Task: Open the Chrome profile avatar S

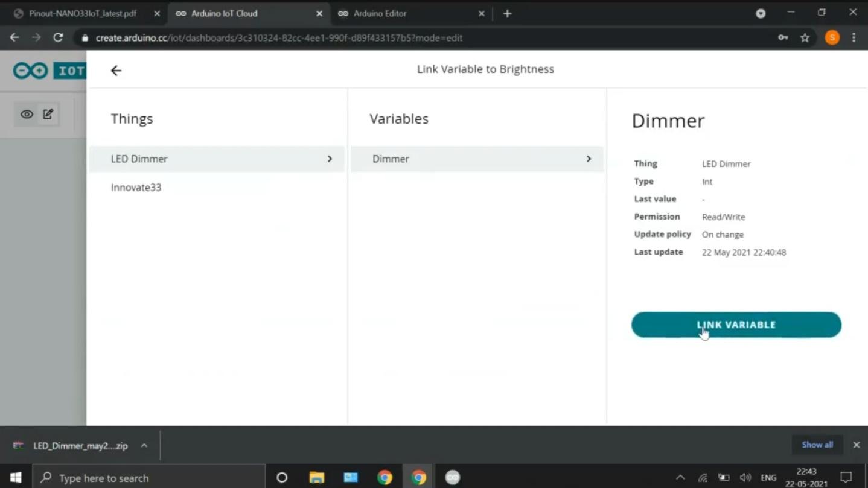Action: pos(832,37)
